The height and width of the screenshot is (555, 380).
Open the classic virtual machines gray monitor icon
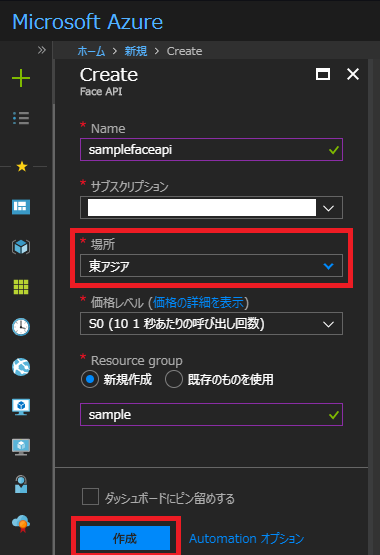[21, 447]
